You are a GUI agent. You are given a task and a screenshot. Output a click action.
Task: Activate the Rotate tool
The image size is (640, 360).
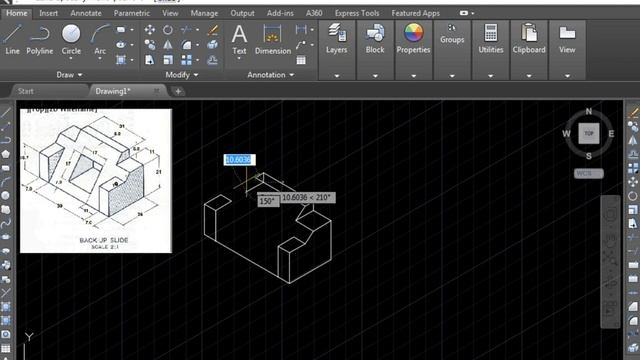point(168,30)
